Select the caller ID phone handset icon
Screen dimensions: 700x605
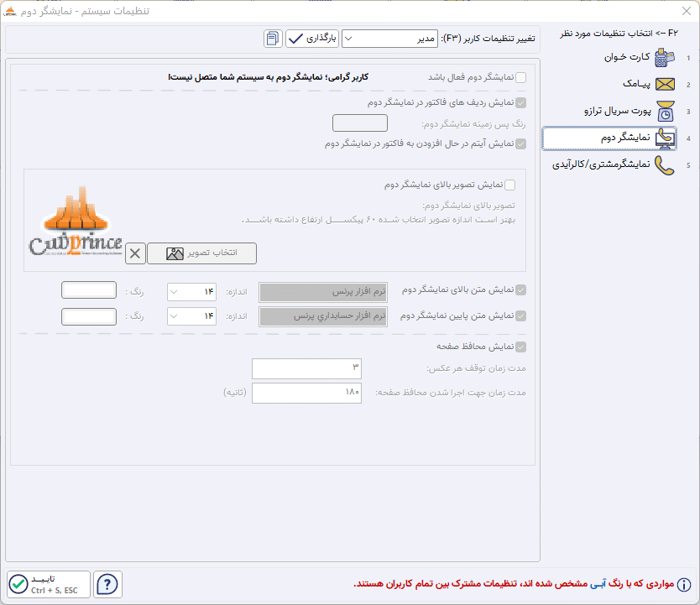pos(664,165)
